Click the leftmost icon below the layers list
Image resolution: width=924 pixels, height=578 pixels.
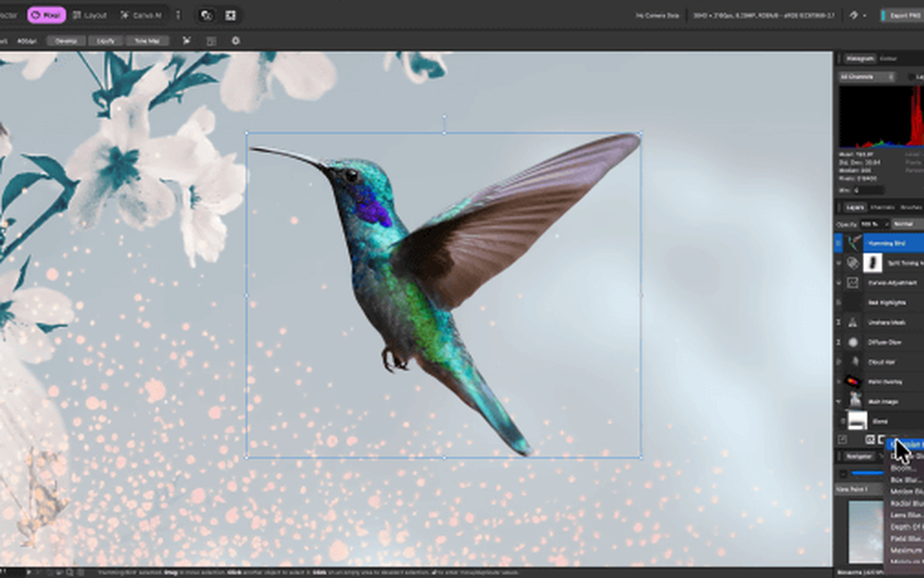[842, 439]
